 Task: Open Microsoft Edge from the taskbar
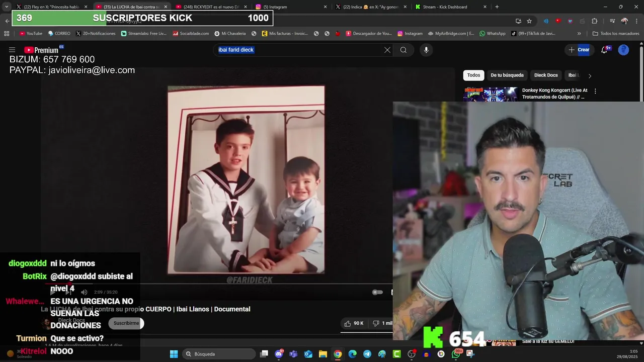coord(353,354)
